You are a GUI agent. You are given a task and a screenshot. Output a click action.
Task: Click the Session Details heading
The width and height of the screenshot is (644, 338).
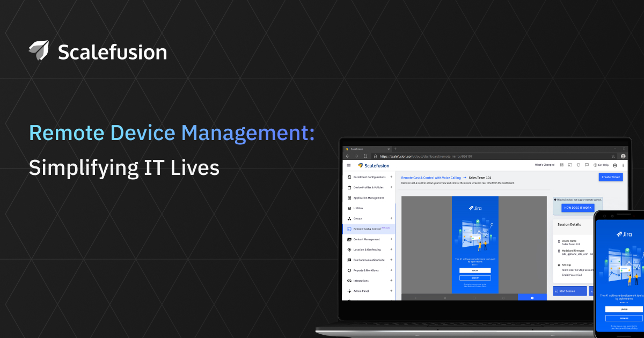(x=569, y=224)
